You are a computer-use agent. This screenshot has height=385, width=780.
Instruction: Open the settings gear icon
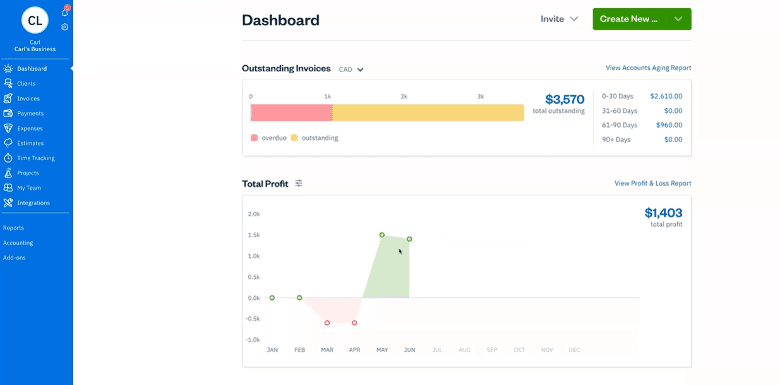65,27
